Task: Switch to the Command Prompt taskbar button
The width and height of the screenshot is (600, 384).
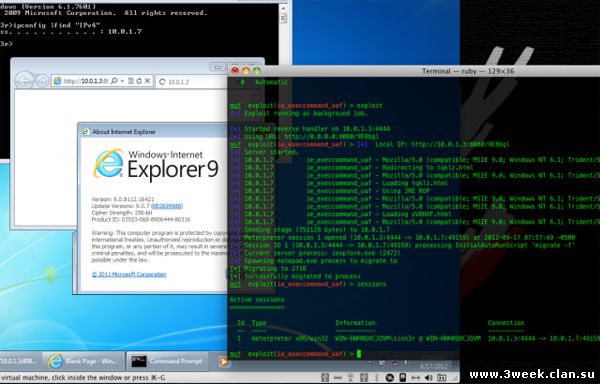Action: tap(167, 361)
